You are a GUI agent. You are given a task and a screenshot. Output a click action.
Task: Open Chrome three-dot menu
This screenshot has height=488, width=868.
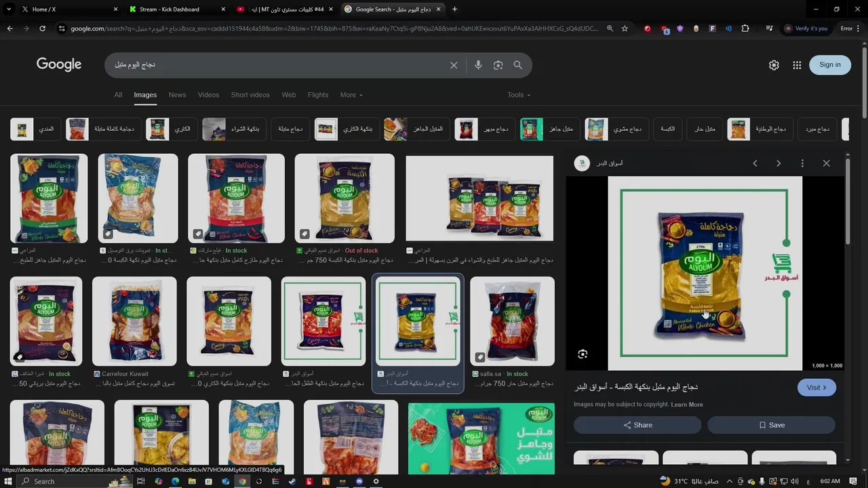point(859,28)
